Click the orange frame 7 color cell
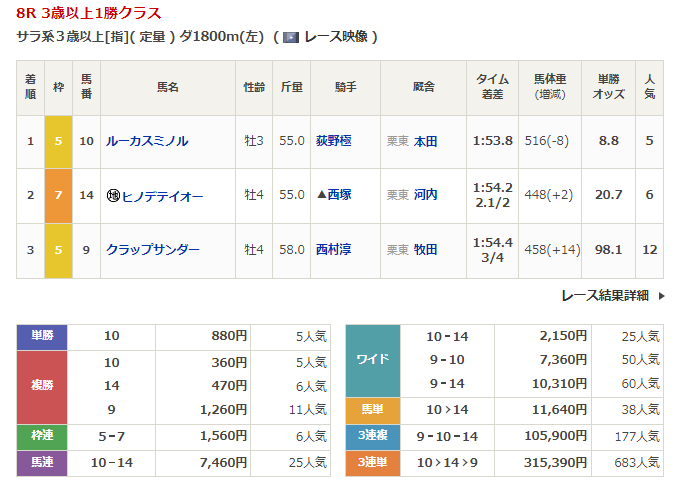681x485 pixels. click(x=58, y=196)
